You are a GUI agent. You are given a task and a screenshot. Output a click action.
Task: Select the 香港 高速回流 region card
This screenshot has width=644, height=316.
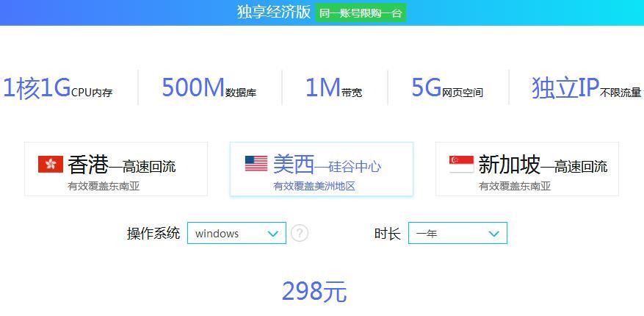(116, 169)
